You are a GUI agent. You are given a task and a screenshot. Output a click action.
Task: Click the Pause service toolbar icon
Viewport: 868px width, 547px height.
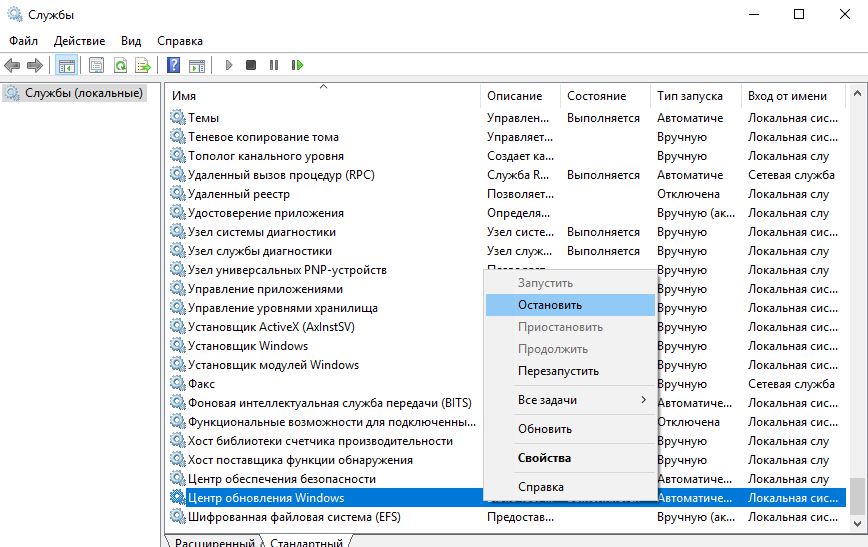coord(274,65)
